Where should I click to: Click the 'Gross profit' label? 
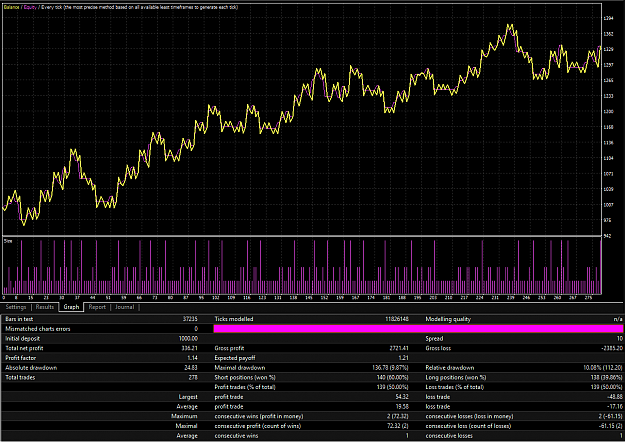click(x=229, y=348)
